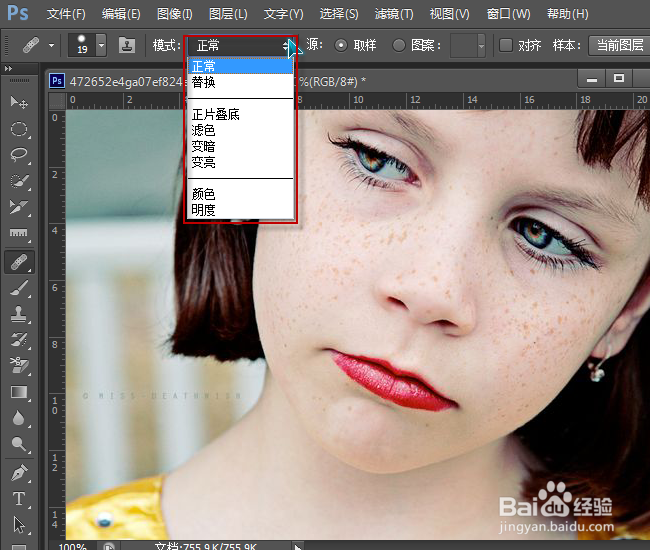
Task: Maximize the document window
Action: pyautogui.click(x=619, y=79)
